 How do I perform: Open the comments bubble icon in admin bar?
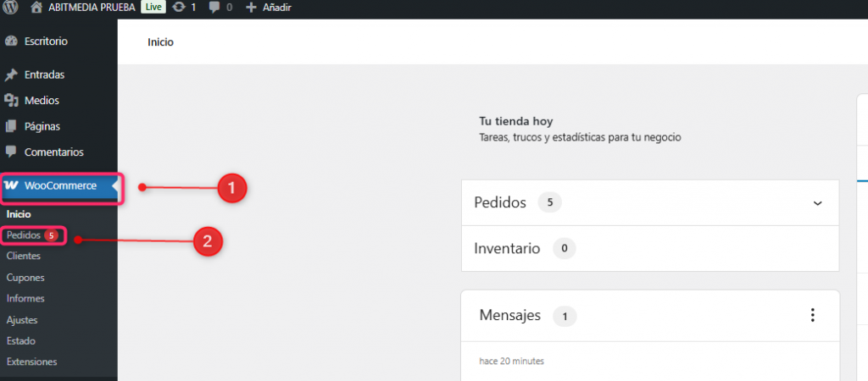(x=214, y=7)
